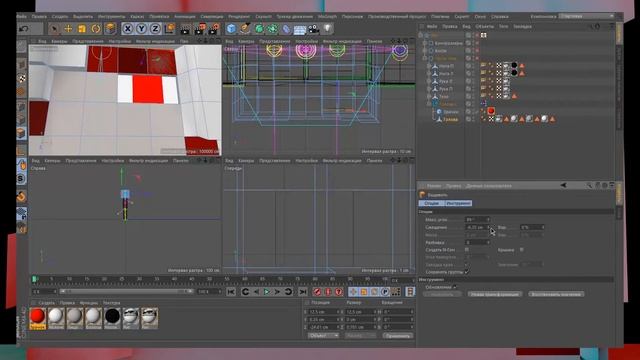Select the live selection arrow tool
The image size is (640, 360).
tap(53, 29)
